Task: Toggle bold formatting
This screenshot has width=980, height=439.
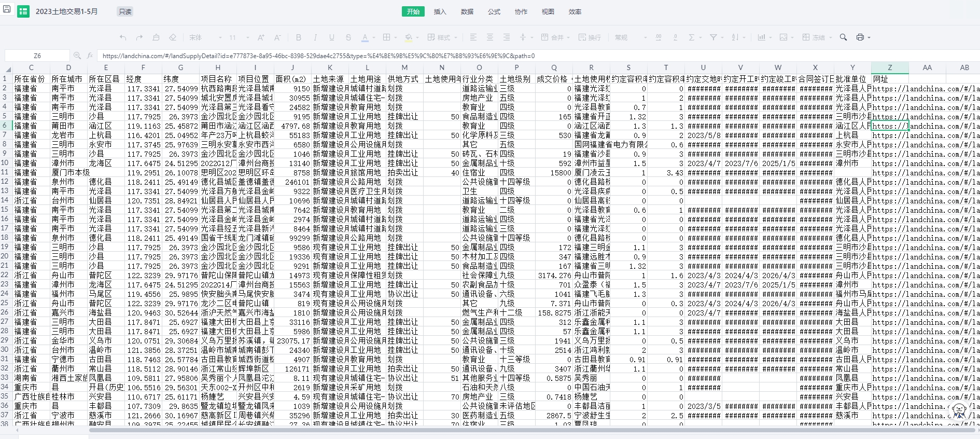Action: click(x=298, y=37)
